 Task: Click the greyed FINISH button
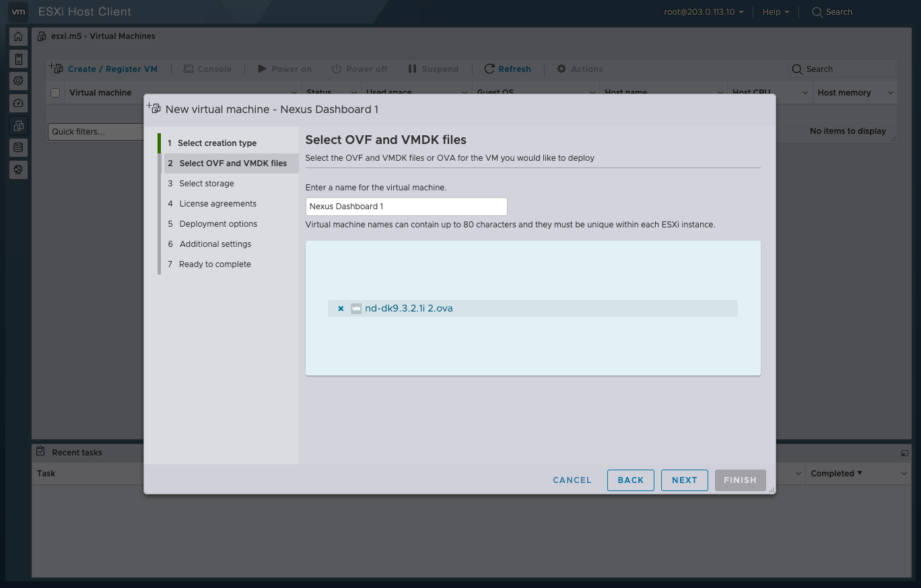point(741,480)
